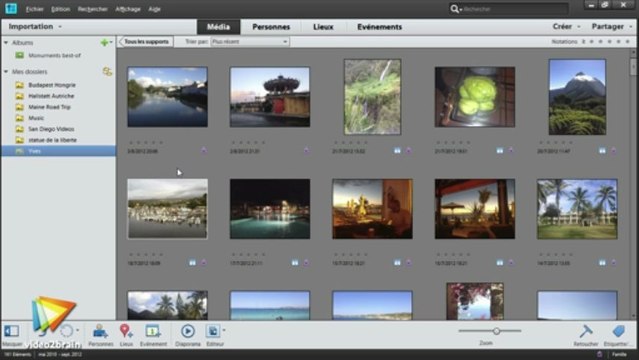This screenshot has height=360, width=639.
Task: Click the tag icon under the river photo
Action: (x=204, y=151)
